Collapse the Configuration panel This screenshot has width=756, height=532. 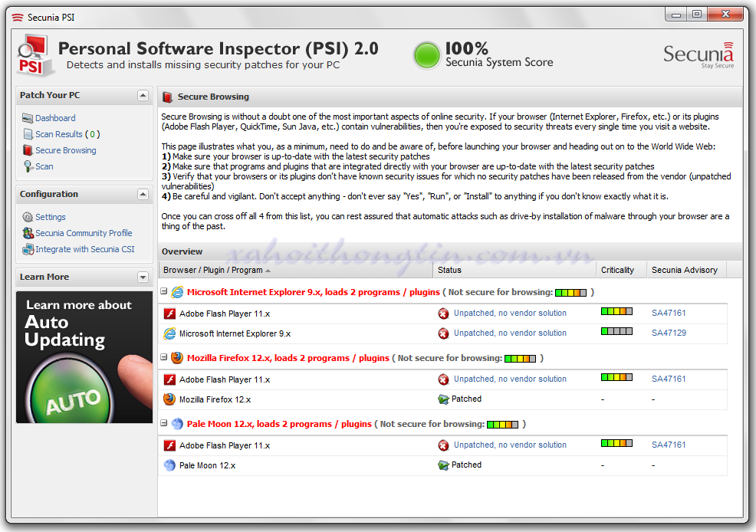(x=143, y=194)
